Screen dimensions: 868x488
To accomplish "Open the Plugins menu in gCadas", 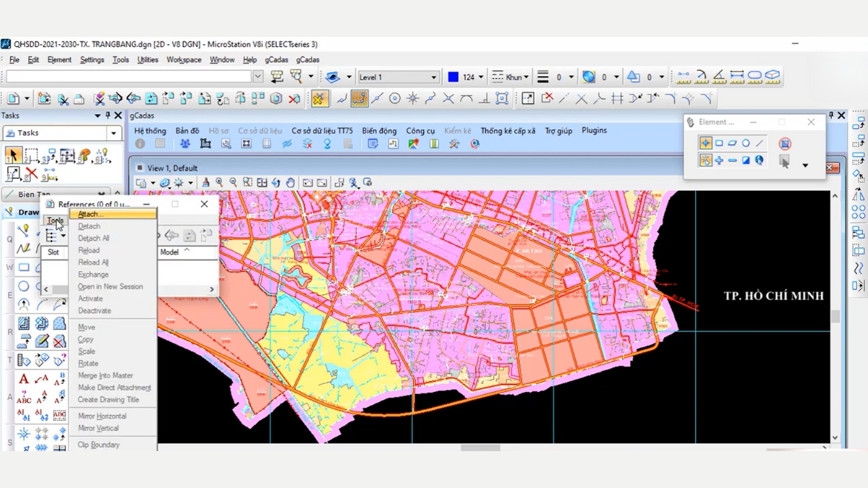I will [594, 131].
